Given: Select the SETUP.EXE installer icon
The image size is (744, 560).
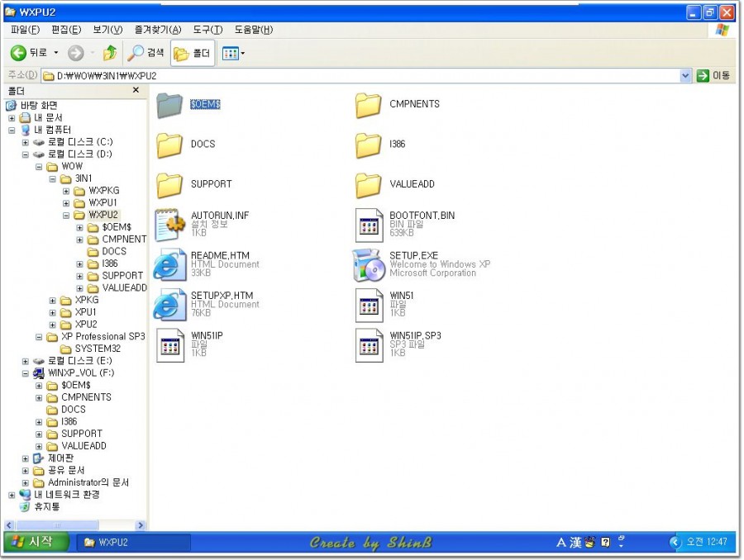Looking at the screenshot, I should 369,264.
